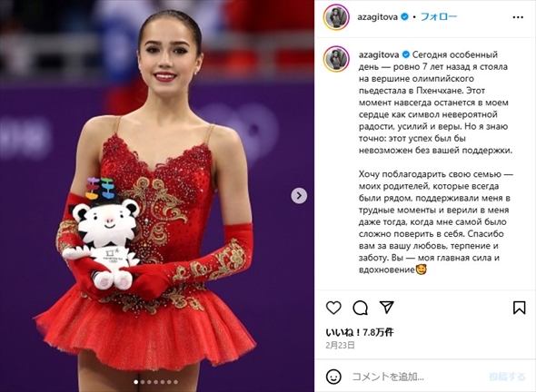Focus the コメントを追加 comment input field
Screen dimensions: 536x392
click(419, 377)
